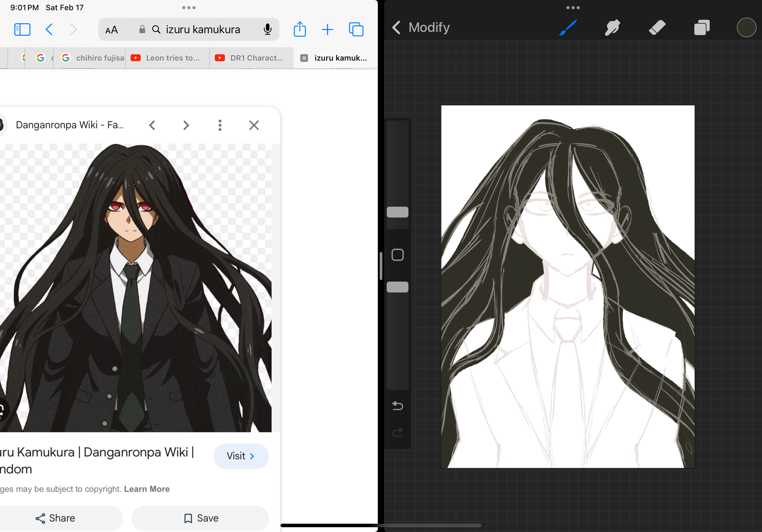The image size is (762, 532).
Task: Open the active color picker circle
Action: click(746, 28)
